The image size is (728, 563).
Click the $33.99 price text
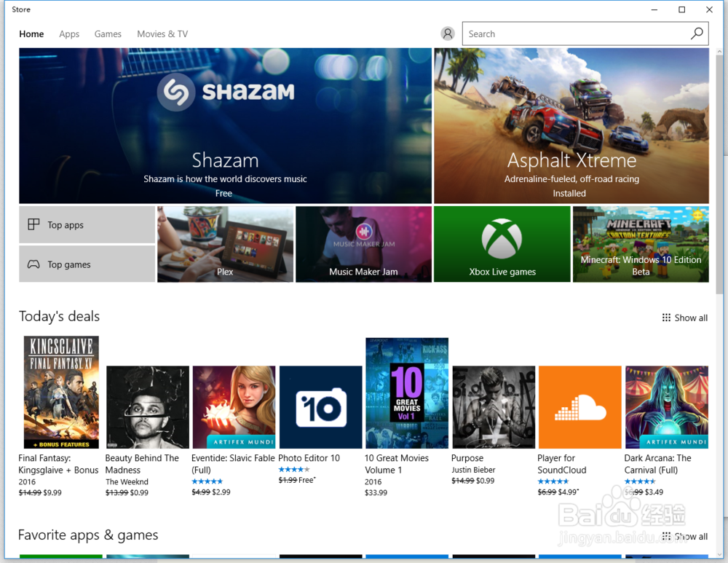coord(376,492)
